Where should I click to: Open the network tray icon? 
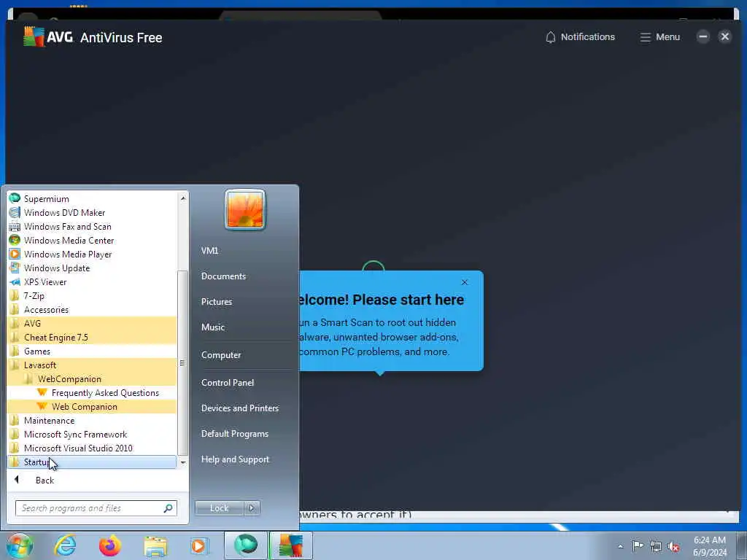[656, 547]
